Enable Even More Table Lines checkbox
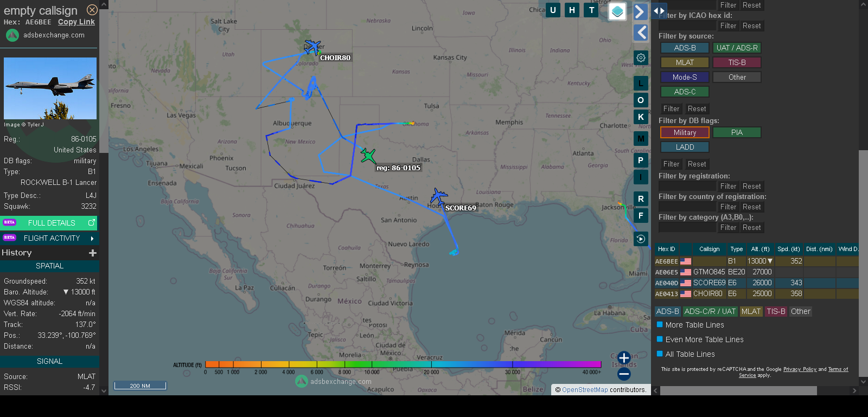Viewport: 868px width, 417px height. point(660,339)
